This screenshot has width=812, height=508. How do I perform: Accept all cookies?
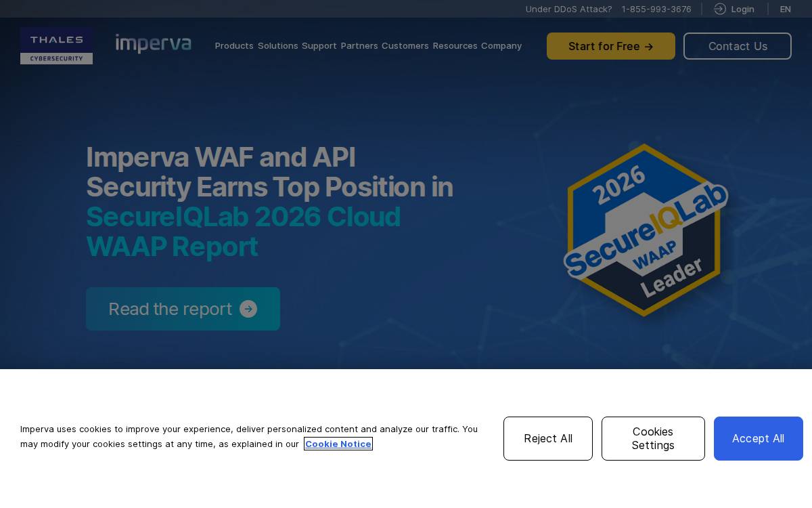(759, 438)
